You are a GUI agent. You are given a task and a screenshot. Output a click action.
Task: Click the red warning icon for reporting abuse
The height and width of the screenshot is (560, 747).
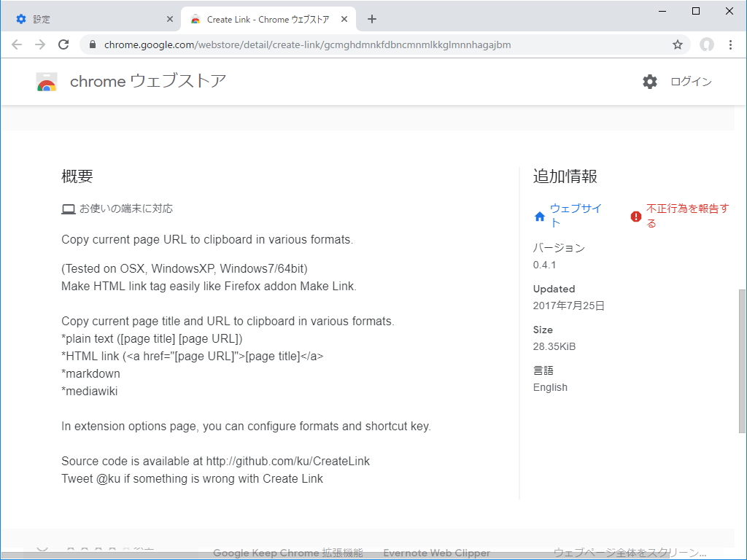coord(634,215)
